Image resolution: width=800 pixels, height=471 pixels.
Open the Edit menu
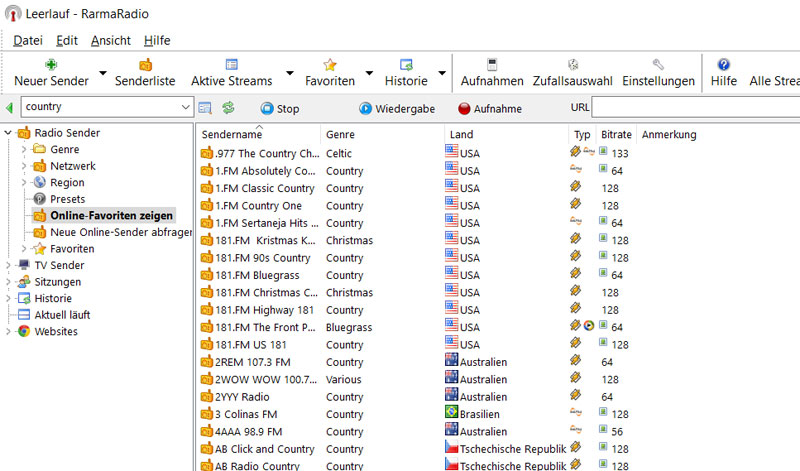click(67, 40)
